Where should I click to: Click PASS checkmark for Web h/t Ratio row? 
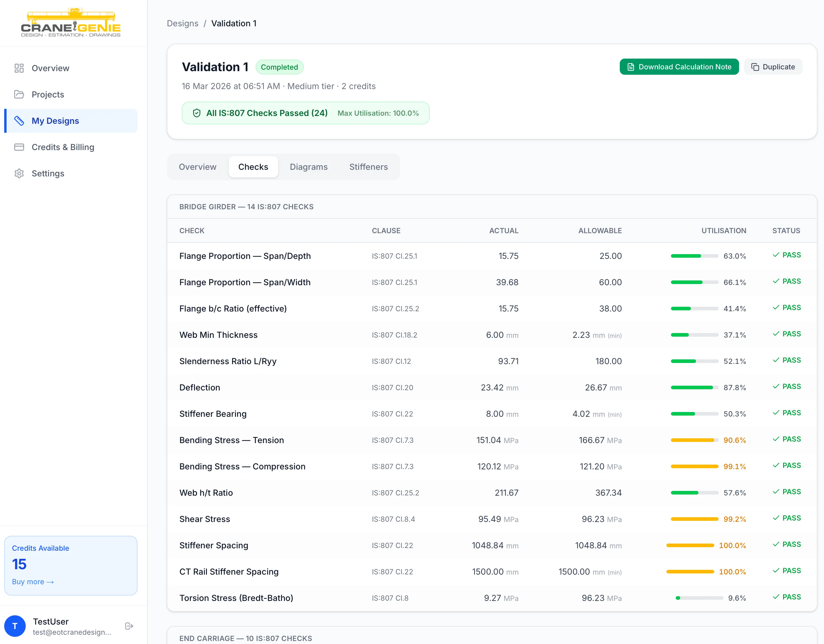point(776,492)
